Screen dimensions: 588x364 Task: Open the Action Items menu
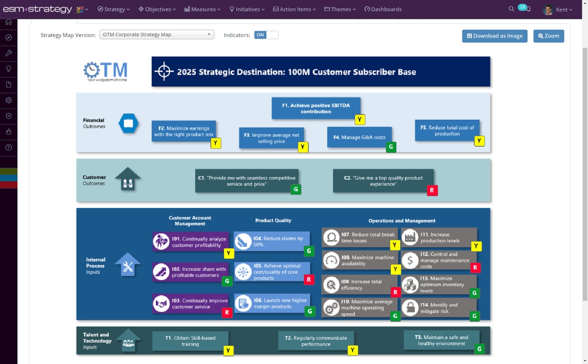[x=294, y=9]
